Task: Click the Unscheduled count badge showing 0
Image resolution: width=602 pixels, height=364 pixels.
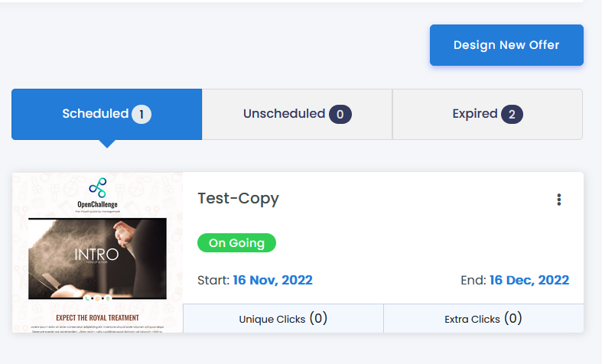Action: pos(340,115)
